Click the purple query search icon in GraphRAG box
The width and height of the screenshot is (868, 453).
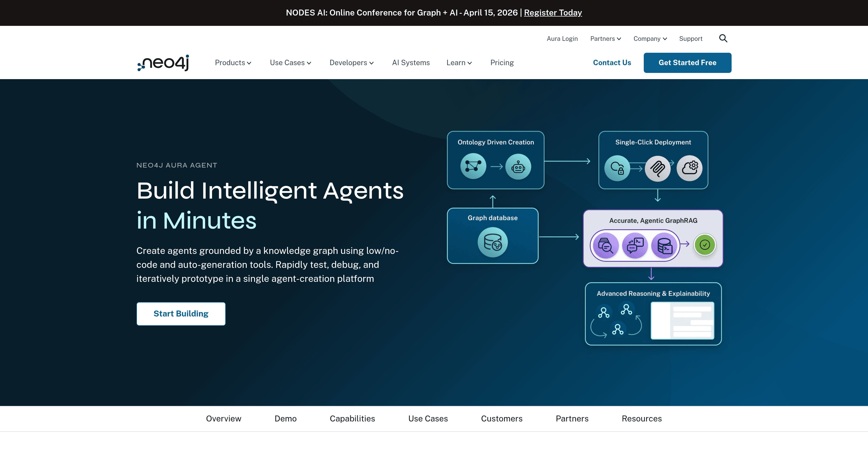(605, 246)
